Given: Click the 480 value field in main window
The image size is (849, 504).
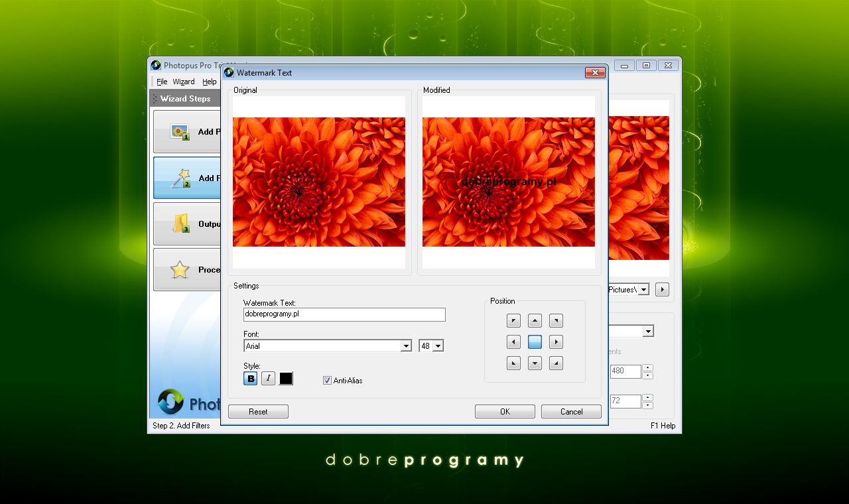Looking at the screenshot, I should tap(625, 371).
